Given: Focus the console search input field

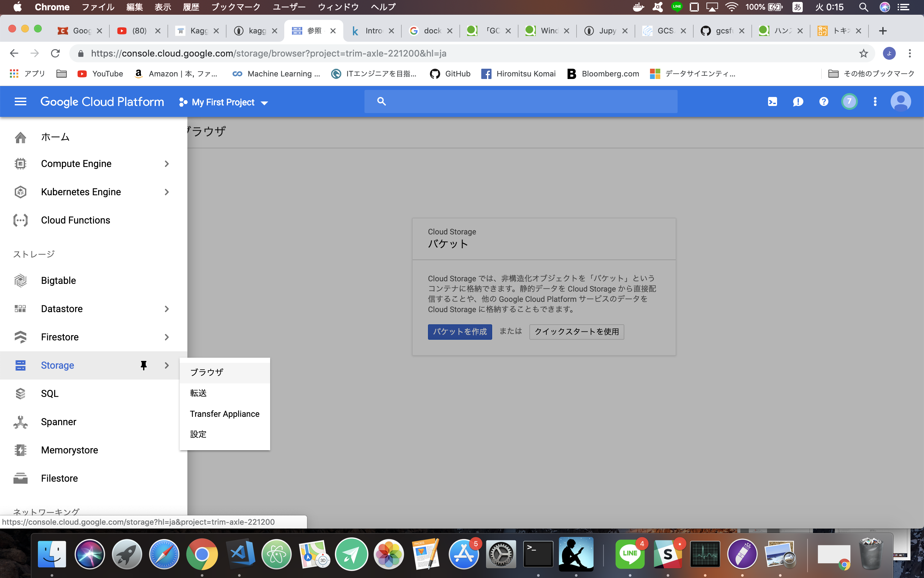Looking at the screenshot, I should click(x=521, y=102).
